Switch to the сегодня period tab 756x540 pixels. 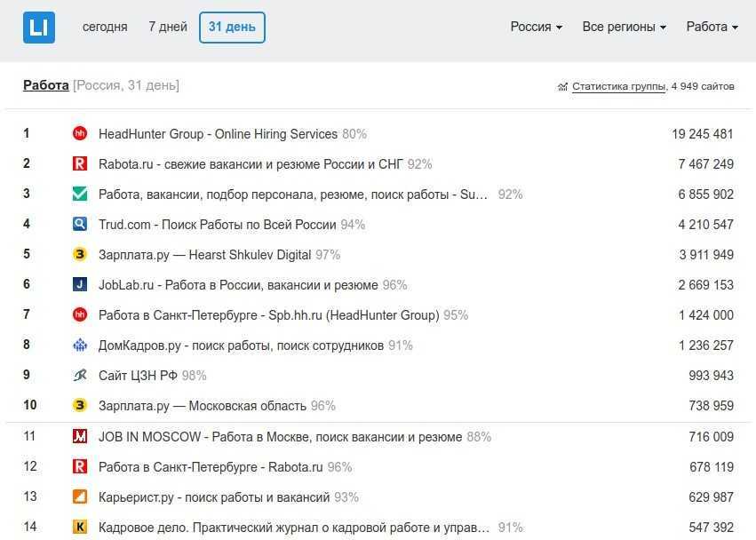pyautogui.click(x=105, y=27)
